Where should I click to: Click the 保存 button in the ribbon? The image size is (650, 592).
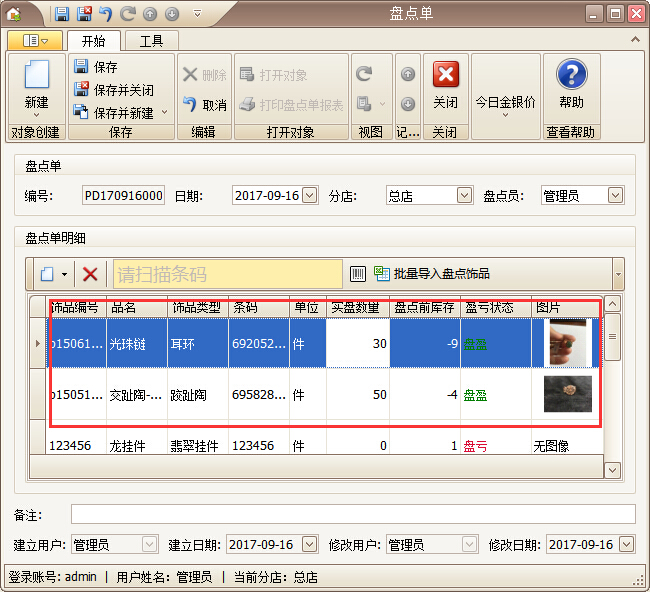click(96, 67)
